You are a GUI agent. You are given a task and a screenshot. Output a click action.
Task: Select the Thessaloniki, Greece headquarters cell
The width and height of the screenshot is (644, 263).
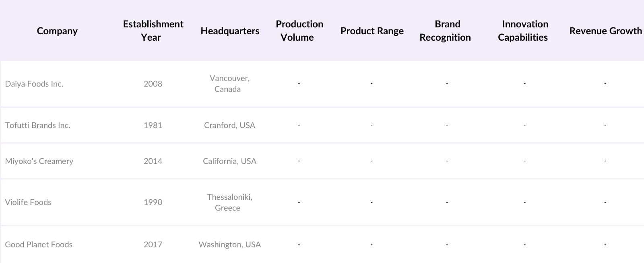[x=229, y=202]
